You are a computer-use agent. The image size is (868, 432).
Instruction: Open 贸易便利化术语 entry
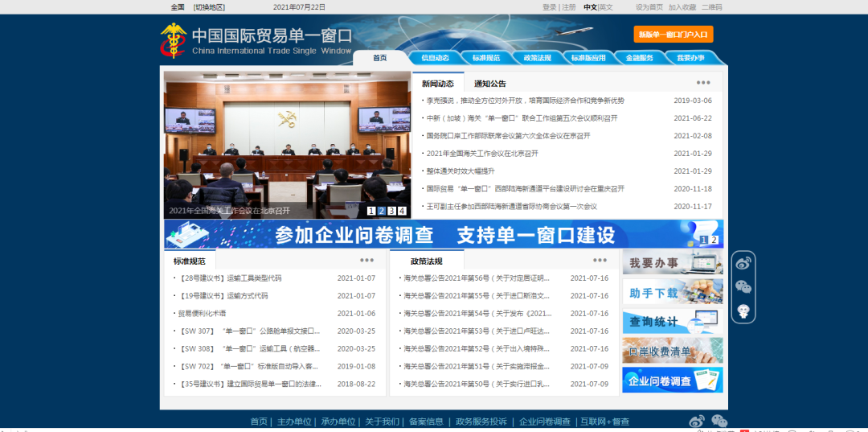tap(202, 314)
